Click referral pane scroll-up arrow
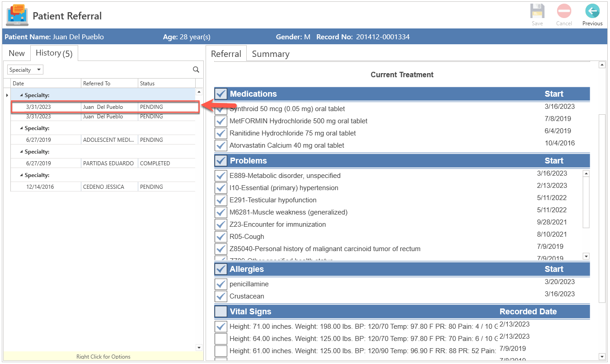This screenshot has height=364, width=610. pos(602,65)
